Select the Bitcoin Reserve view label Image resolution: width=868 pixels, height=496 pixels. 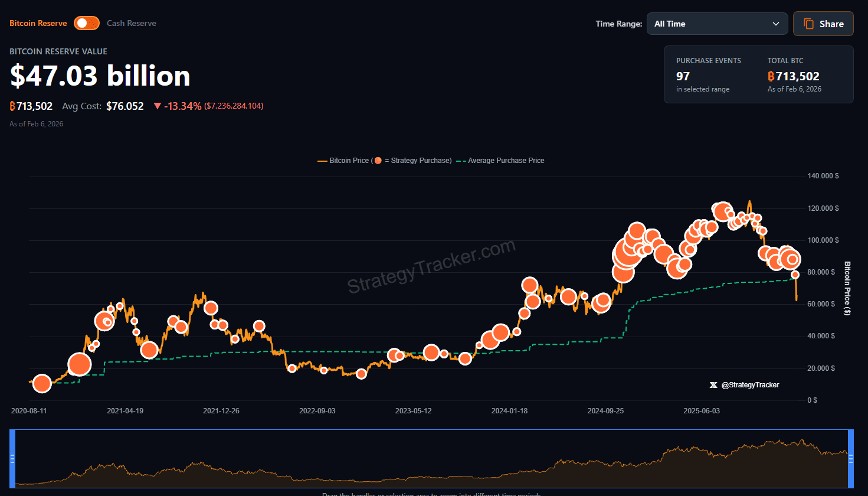coord(38,23)
